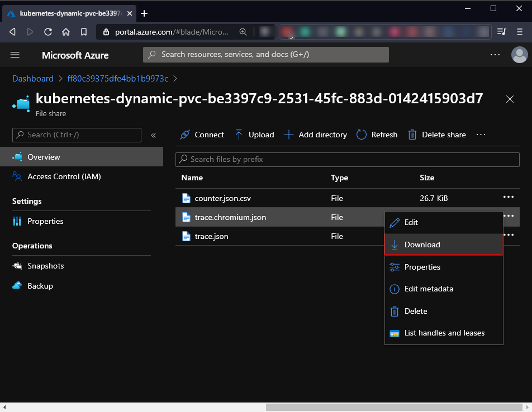Open context menu for counter.json.csv row

tap(509, 197)
